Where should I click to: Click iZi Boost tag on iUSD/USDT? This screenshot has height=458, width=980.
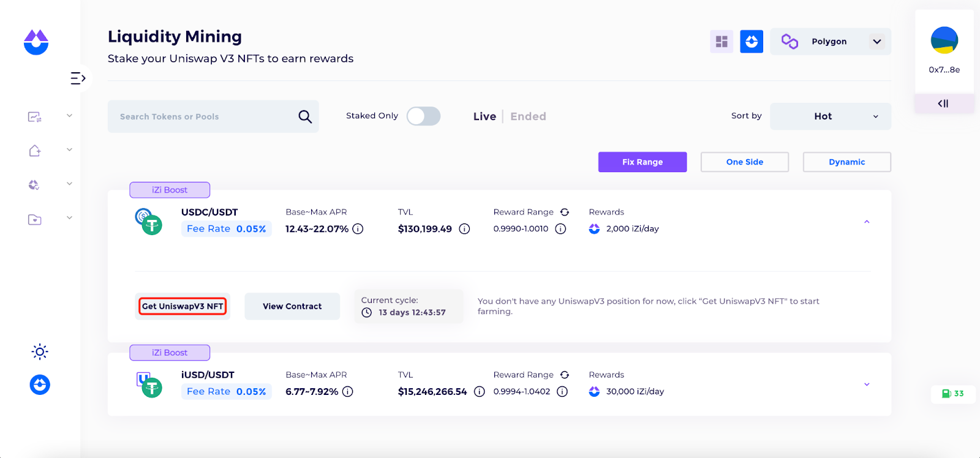click(170, 353)
